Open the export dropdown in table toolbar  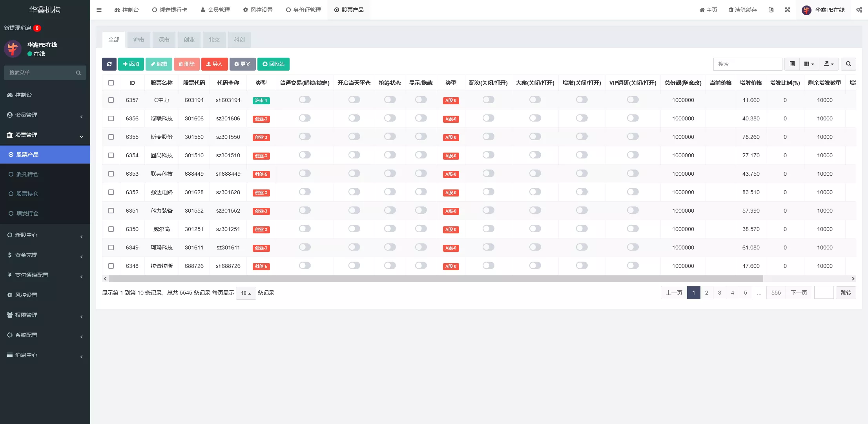(829, 64)
